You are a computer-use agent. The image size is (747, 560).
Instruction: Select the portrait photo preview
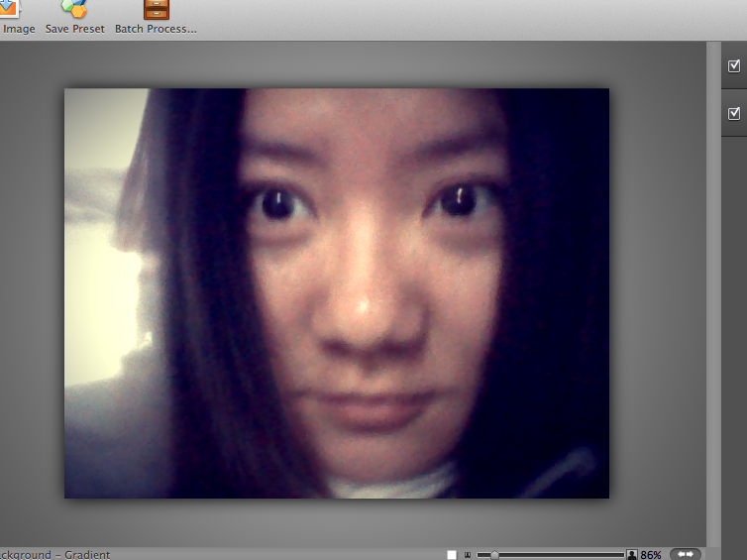tap(337, 293)
